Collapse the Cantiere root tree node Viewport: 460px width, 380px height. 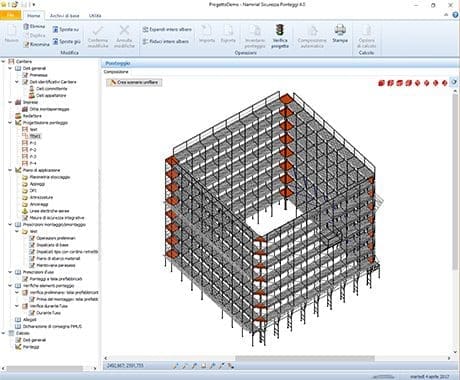coord(3,61)
